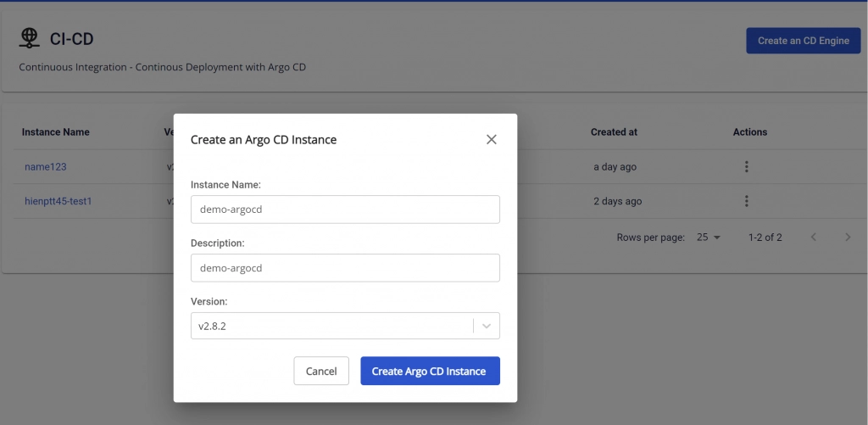Click the Continuous Integration subtitle text
Image resolution: width=868 pixels, height=425 pixels.
point(162,67)
